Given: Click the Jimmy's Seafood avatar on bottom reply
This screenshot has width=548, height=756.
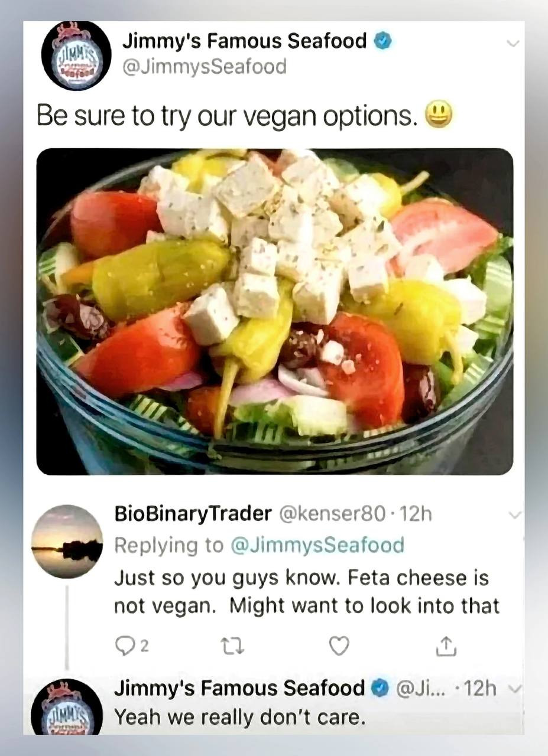Looking at the screenshot, I should [x=67, y=707].
